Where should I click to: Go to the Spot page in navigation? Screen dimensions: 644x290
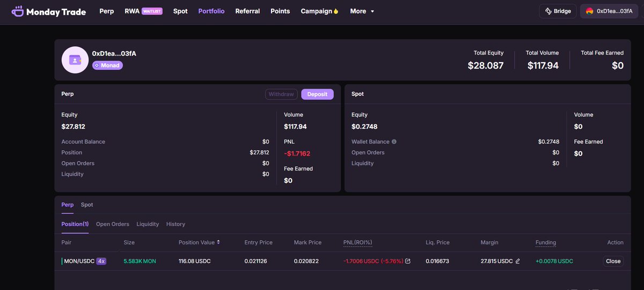click(x=180, y=11)
